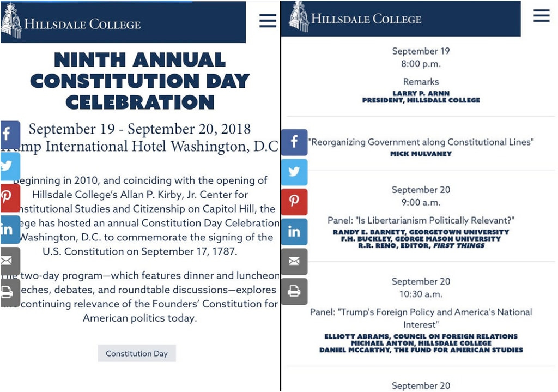
Task: Click the email share icon on right page
Action: 294,262
